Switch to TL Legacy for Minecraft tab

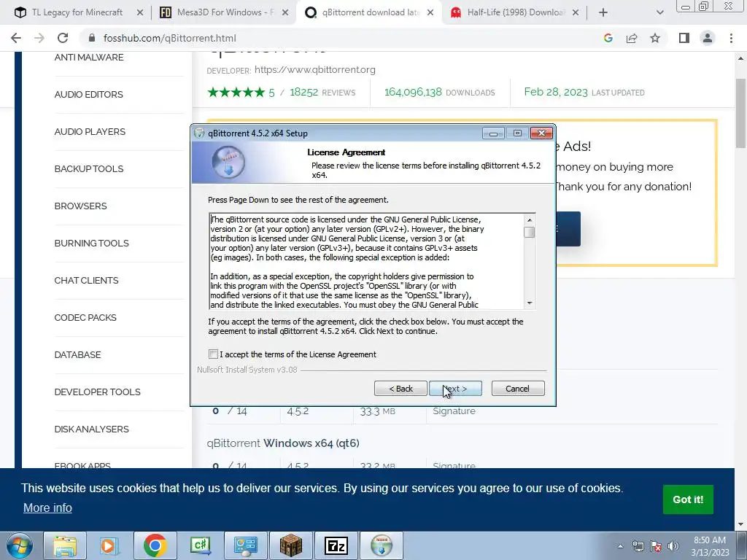(77, 12)
